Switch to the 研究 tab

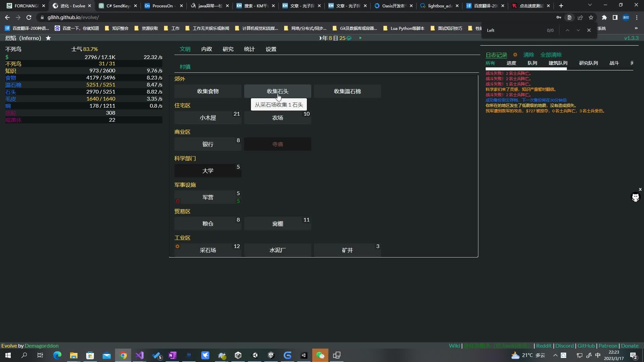click(228, 49)
